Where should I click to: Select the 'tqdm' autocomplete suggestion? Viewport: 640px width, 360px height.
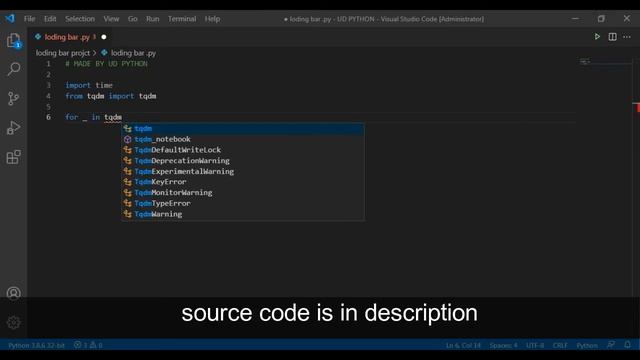tap(243, 129)
